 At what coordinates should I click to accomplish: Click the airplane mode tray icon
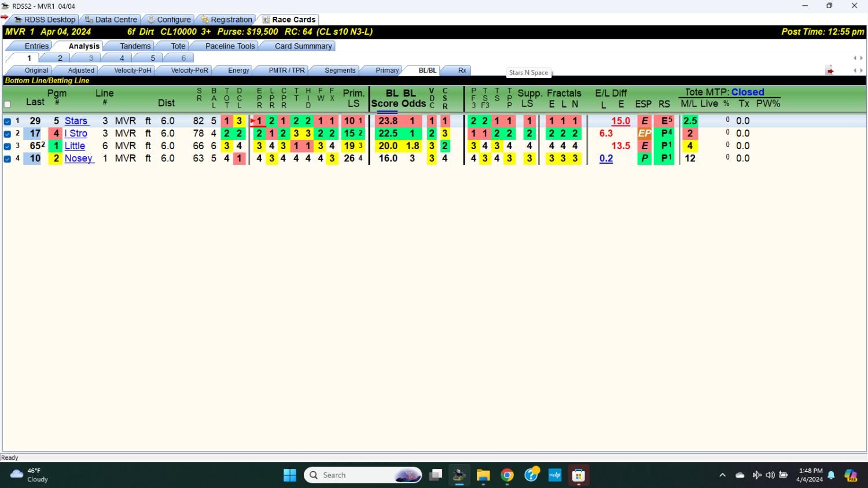tap(756, 475)
